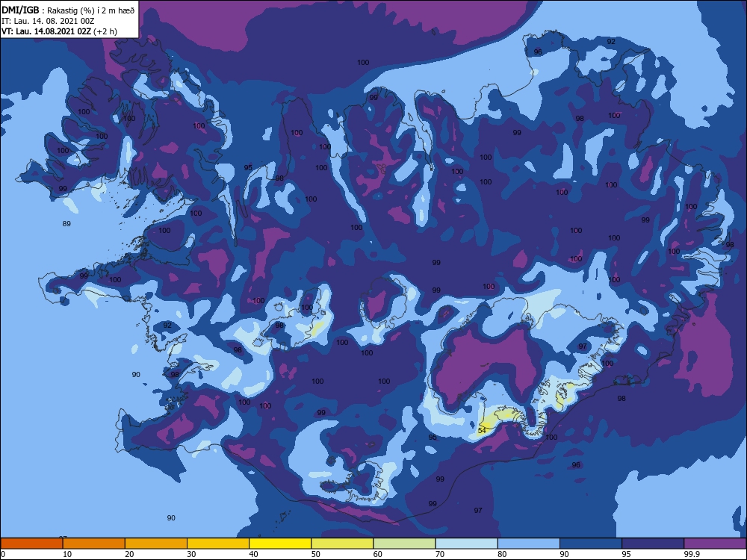Click the legend tick label '10'
The height and width of the screenshot is (560, 747).
click(x=67, y=554)
